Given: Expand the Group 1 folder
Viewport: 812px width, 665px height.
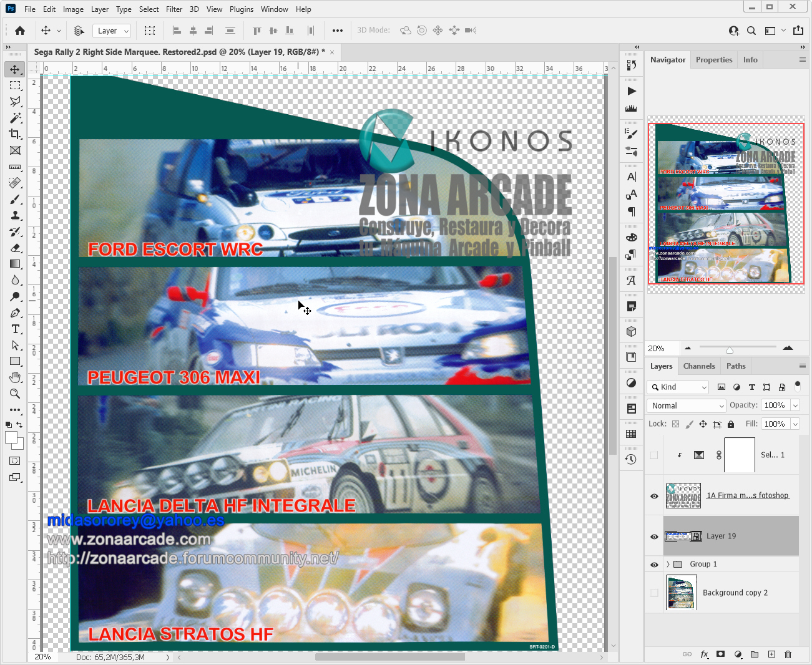Looking at the screenshot, I should click(668, 564).
